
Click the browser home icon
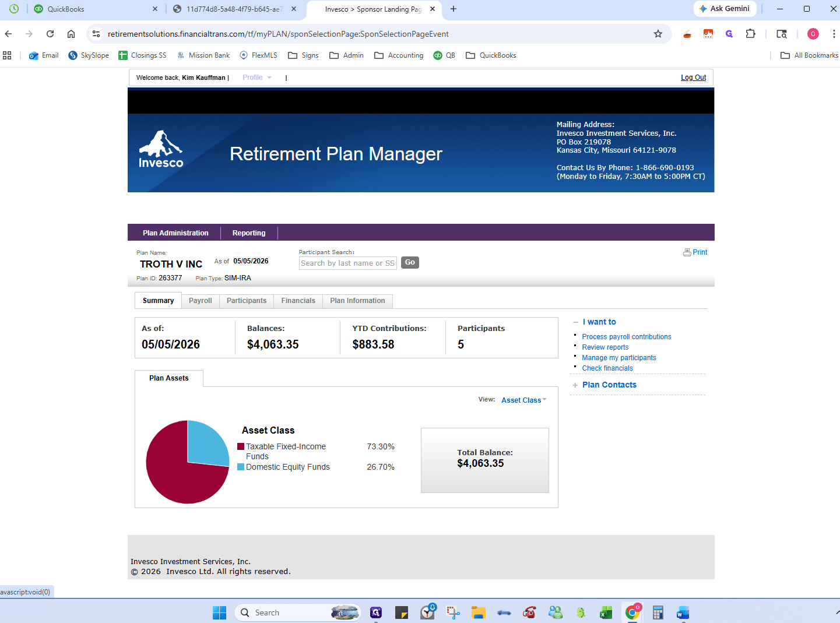pyautogui.click(x=71, y=34)
